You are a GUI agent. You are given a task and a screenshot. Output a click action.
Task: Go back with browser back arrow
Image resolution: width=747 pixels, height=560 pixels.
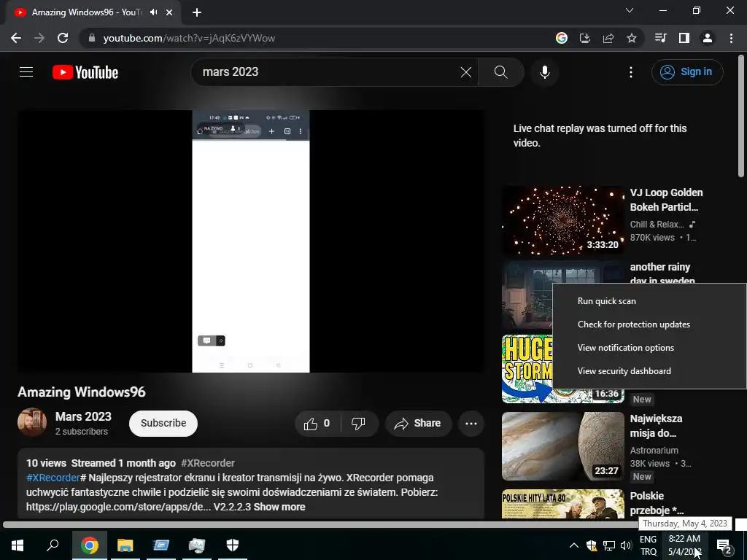tap(16, 38)
